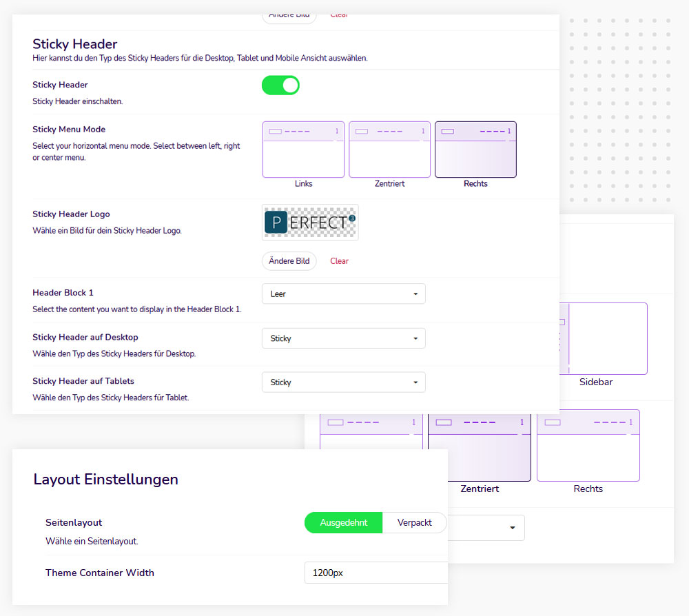Click the top cropped Ändere Bild button

289,17
